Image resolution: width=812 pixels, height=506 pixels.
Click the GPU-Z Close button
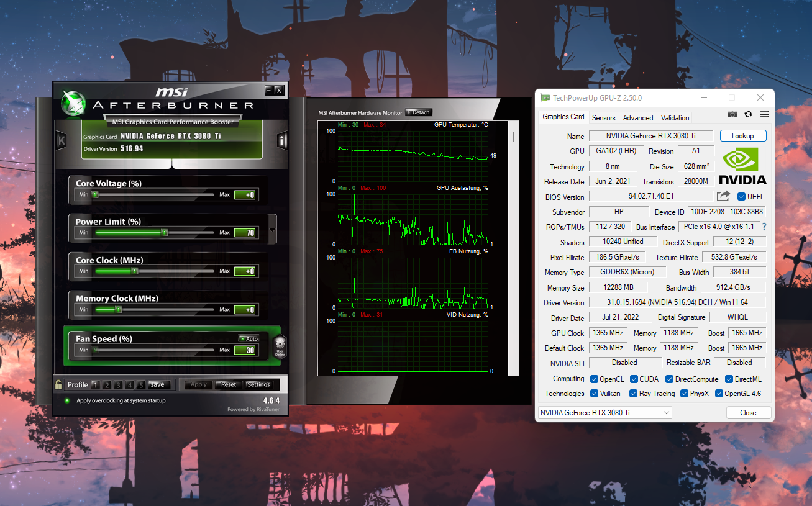(x=748, y=412)
